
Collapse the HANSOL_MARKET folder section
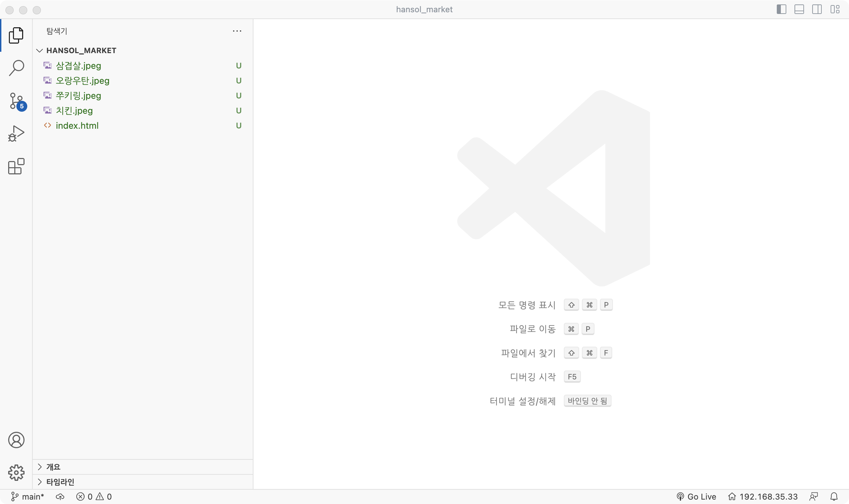pyautogui.click(x=143, y=50)
